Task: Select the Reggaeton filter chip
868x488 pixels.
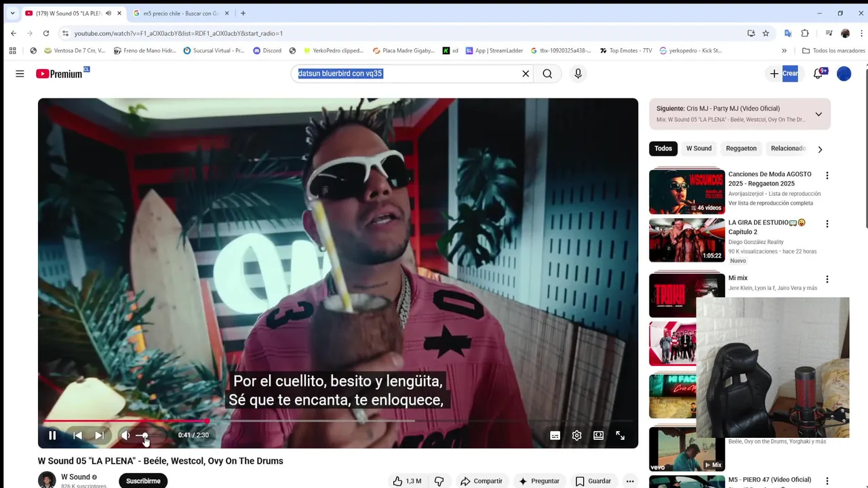Action: pyautogui.click(x=741, y=148)
